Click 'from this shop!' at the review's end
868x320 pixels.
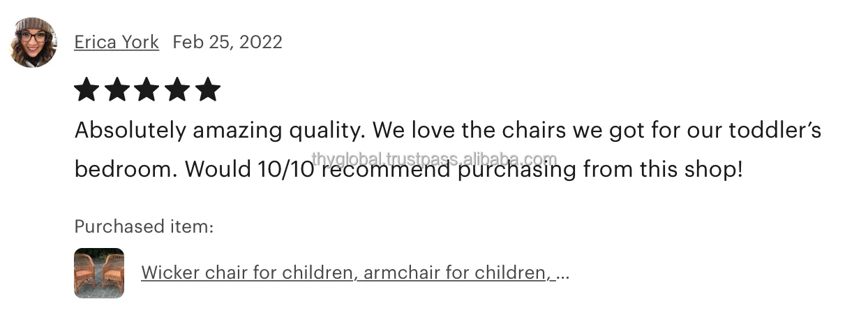(x=663, y=170)
